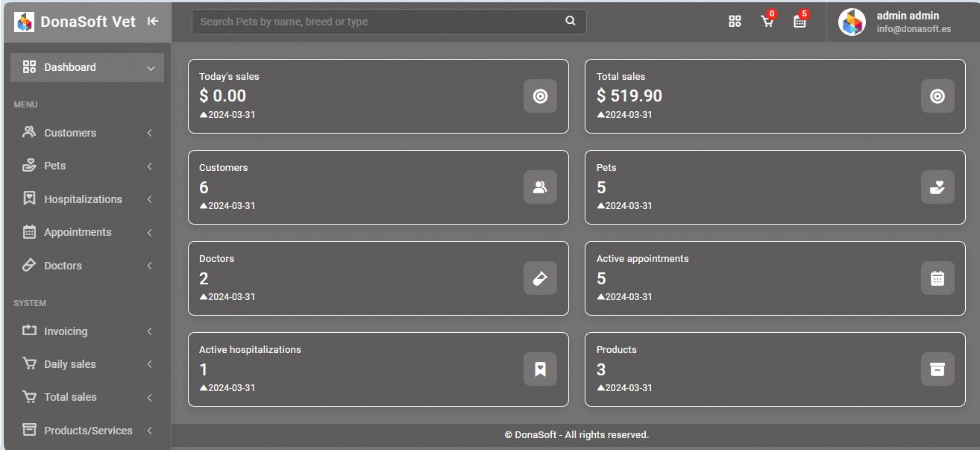Open the shopping cart icon with 0 badge
Image resolution: width=980 pixels, height=450 pixels.
click(x=767, y=22)
